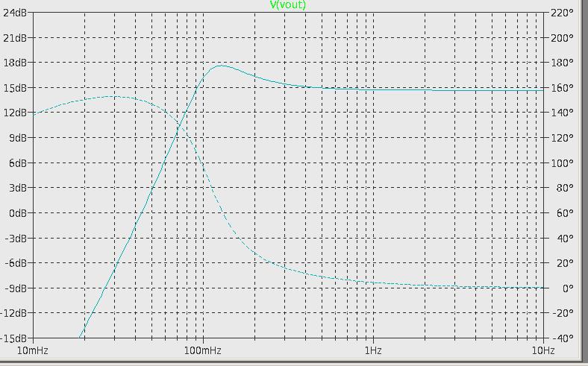The width and height of the screenshot is (588, 366).
Task: Click the 18dB magnitude axis label
Action: click(15, 63)
